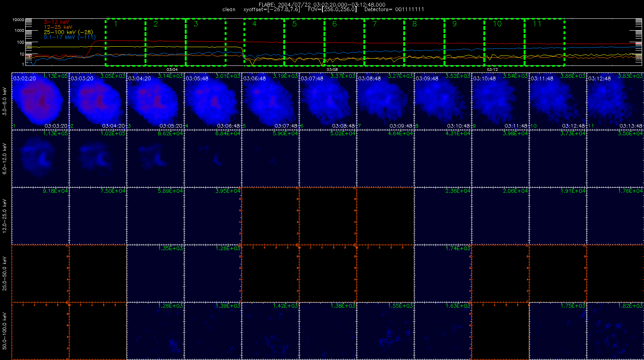Image resolution: width=644 pixels, height=360 pixels.
Task: Click the 03:13:48 end time label
Action: click(631, 126)
